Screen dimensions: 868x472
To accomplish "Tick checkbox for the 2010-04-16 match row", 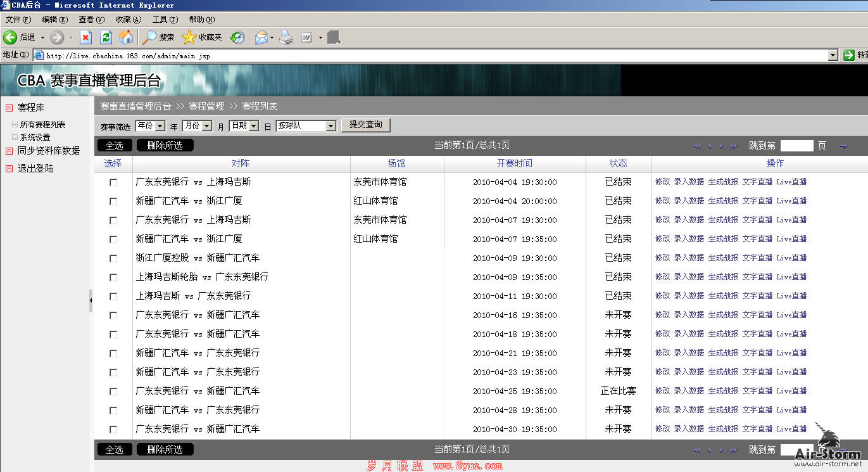I will click(x=113, y=316).
